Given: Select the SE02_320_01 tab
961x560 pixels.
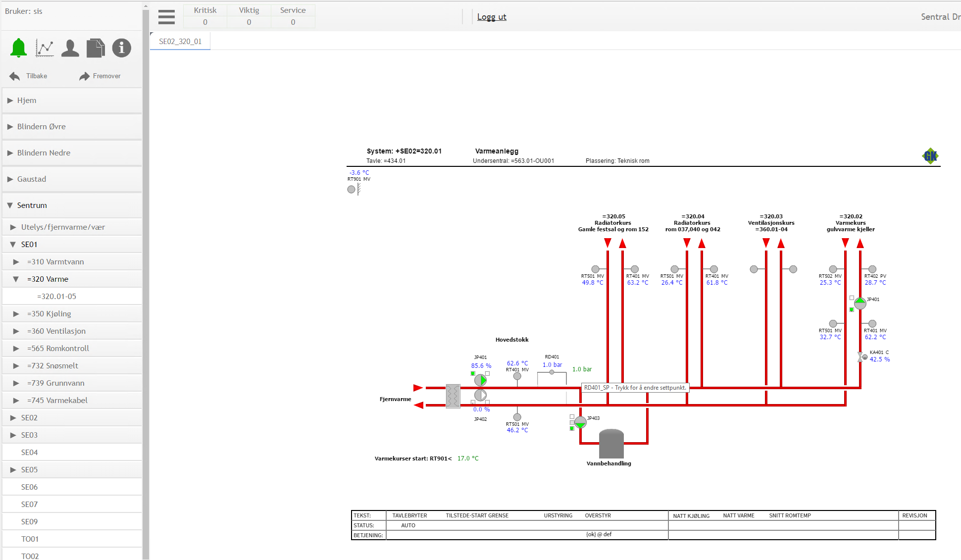Looking at the screenshot, I should (x=180, y=42).
